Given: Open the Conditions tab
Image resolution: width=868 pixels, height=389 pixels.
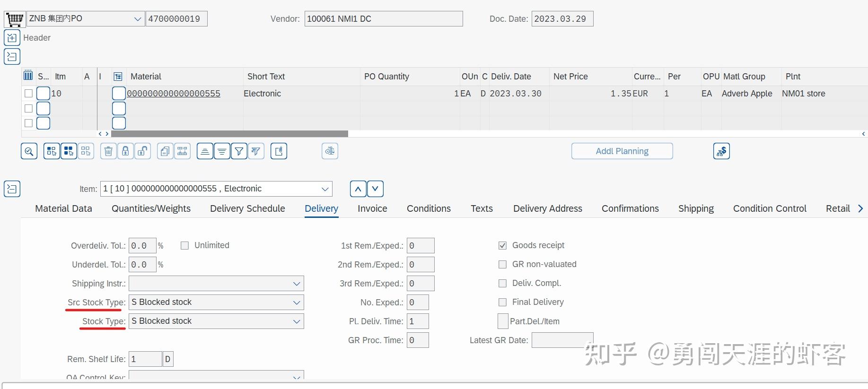Looking at the screenshot, I should 429,208.
